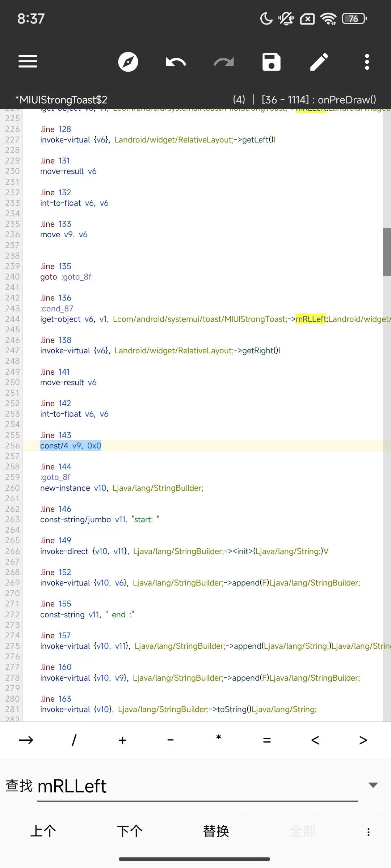This screenshot has height=868, width=391.
Task: Jump to next match with 下个
Action: [130, 831]
